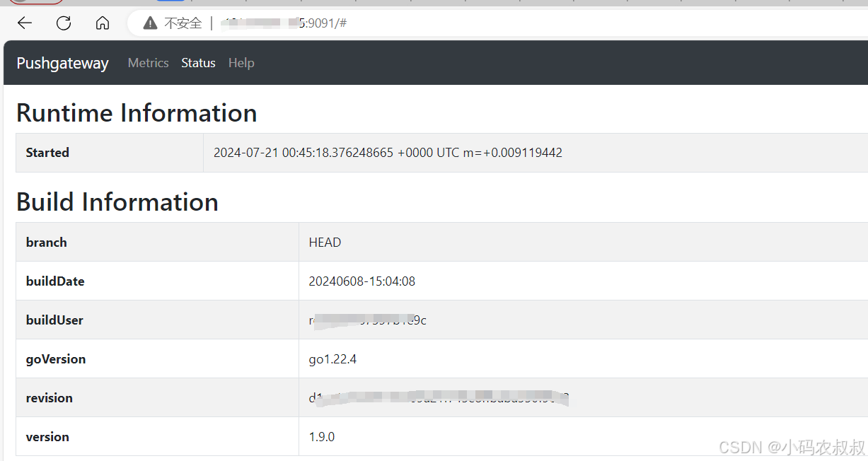Click the buildUser row label
The width and height of the screenshot is (868, 461).
coord(54,320)
